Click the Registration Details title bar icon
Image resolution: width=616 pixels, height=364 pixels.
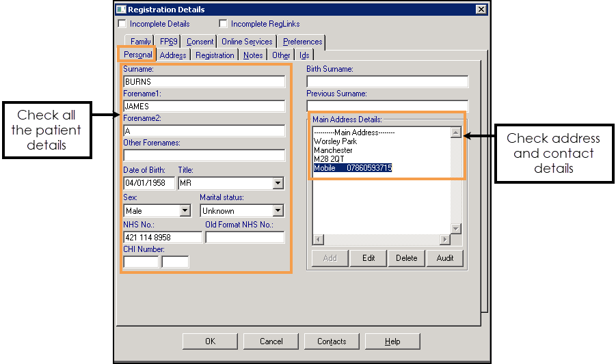(121, 10)
